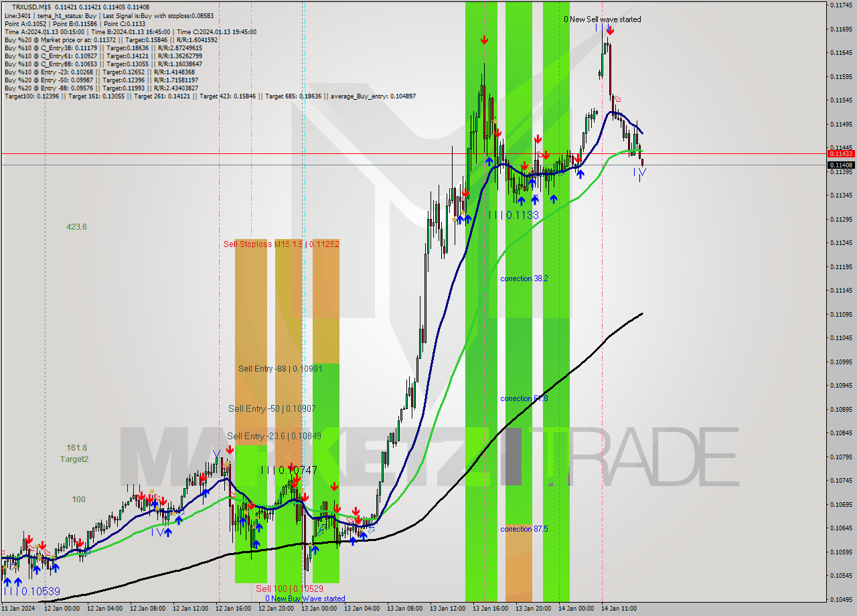Click the 0.11745 price axis value
The image size is (857, 616).
(x=840, y=5)
